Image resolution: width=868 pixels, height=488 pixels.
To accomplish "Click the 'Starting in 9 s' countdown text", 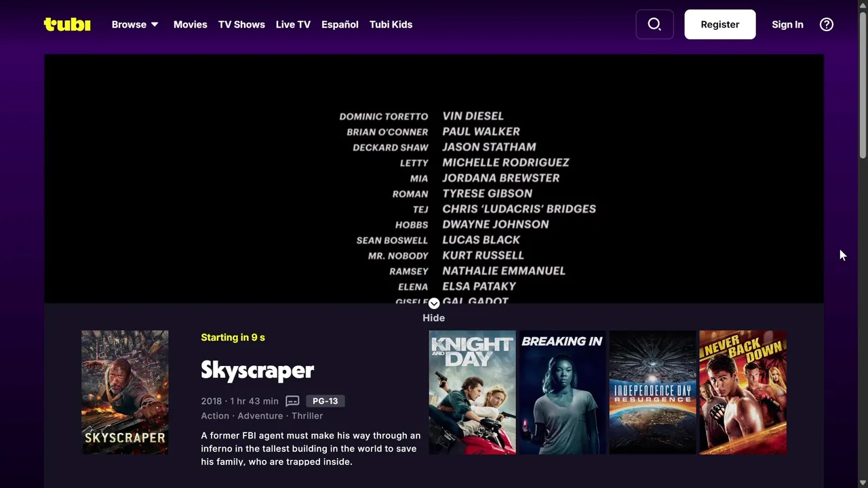I will pos(233,338).
